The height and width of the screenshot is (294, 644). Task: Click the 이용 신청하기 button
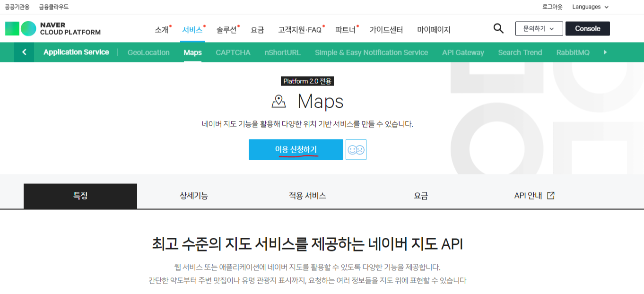point(296,149)
